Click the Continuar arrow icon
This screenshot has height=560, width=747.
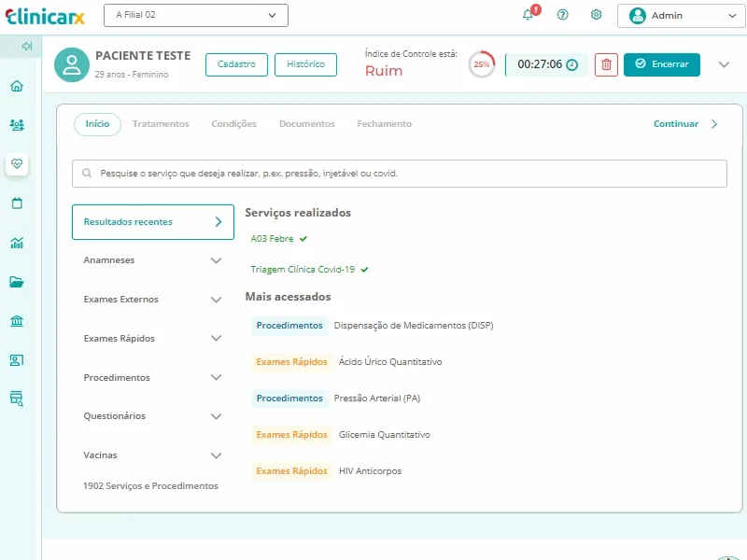pyautogui.click(x=714, y=124)
